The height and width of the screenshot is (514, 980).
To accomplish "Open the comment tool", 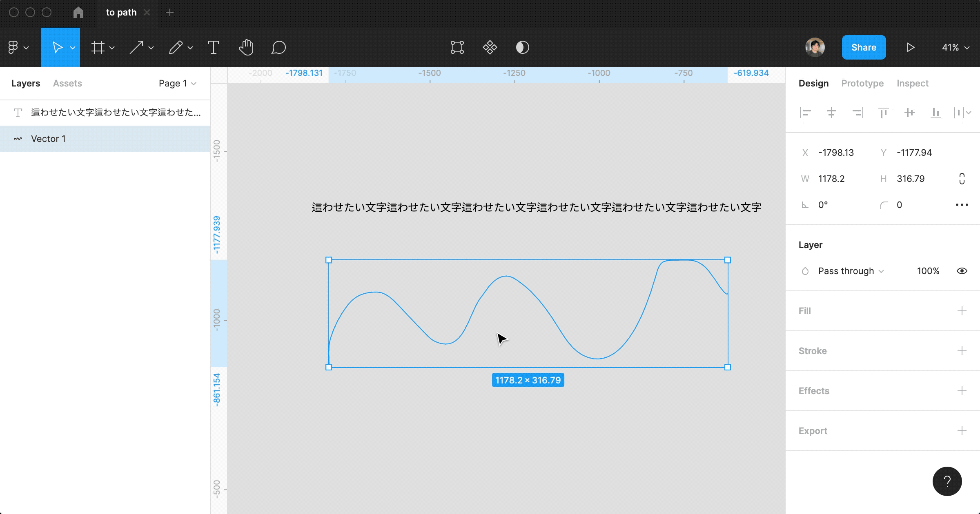I will point(278,47).
